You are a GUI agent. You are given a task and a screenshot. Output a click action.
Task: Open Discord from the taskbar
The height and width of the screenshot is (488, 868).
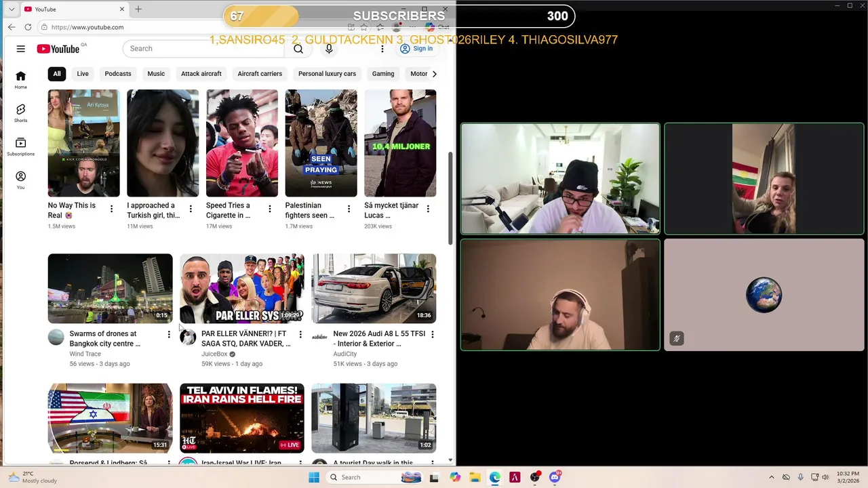(x=555, y=477)
